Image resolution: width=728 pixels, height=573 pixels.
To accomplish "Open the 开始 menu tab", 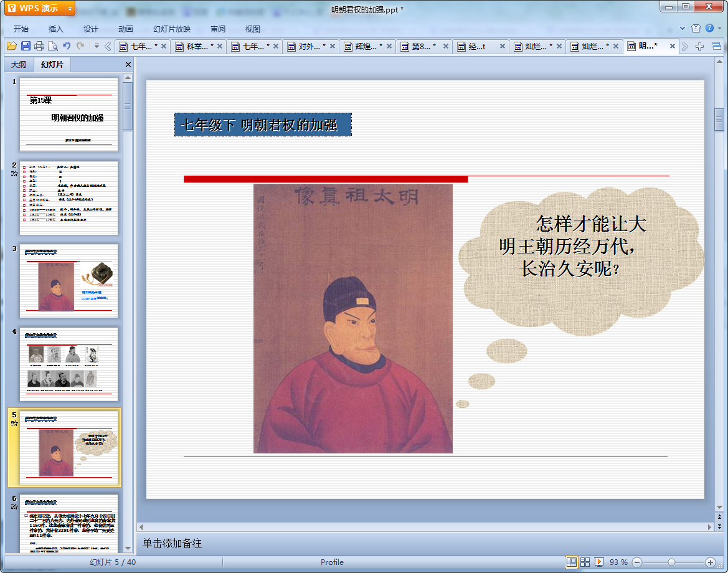I will [21, 29].
